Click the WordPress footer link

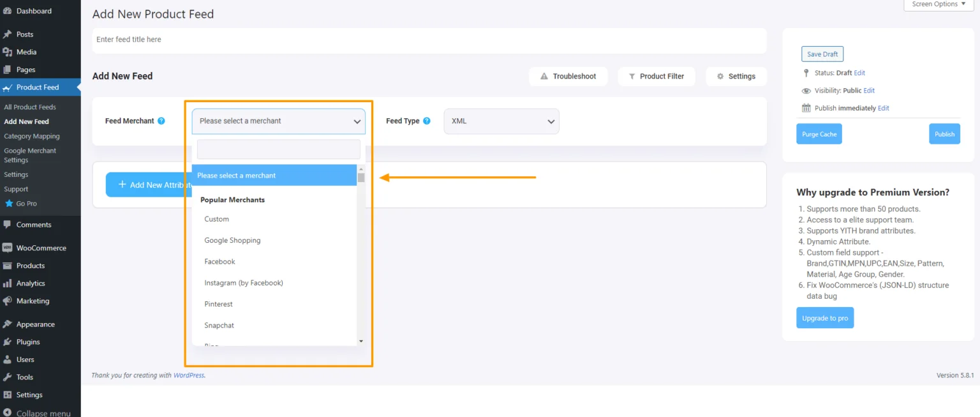189,375
